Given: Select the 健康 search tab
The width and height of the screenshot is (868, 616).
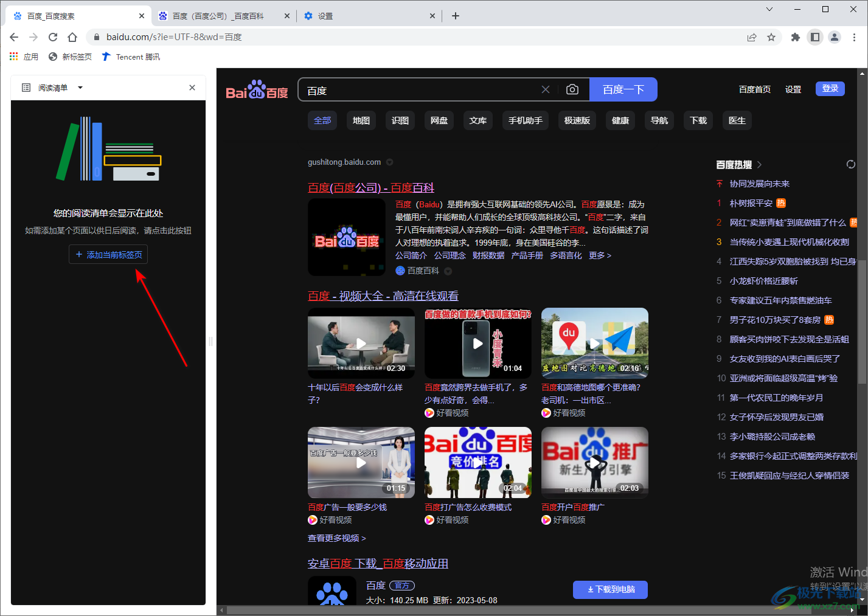Looking at the screenshot, I should (x=620, y=120).
